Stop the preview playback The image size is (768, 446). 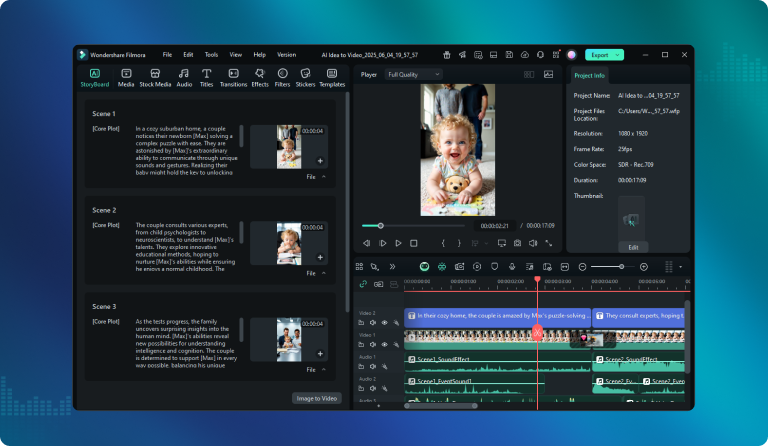click(x=413, y=243)
